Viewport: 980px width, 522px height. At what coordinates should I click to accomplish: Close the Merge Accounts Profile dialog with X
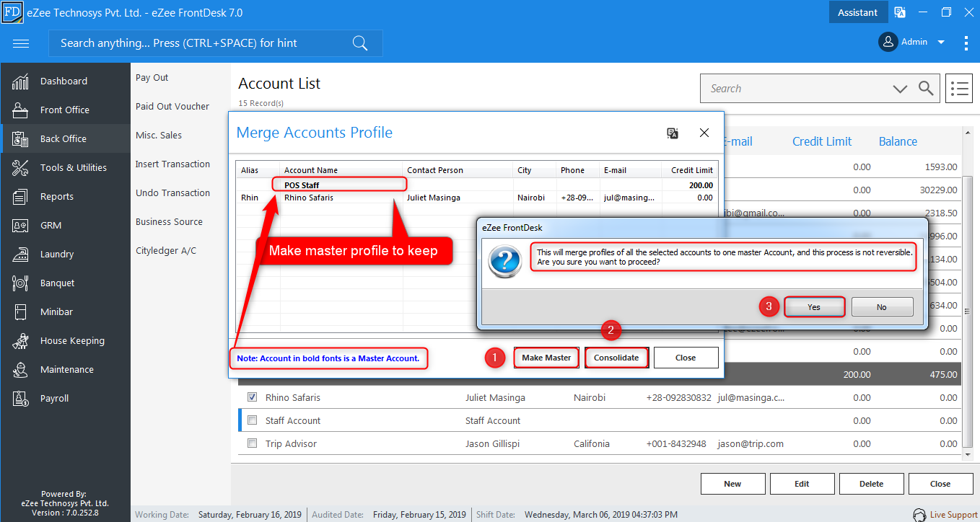click(x=704, y=133)
